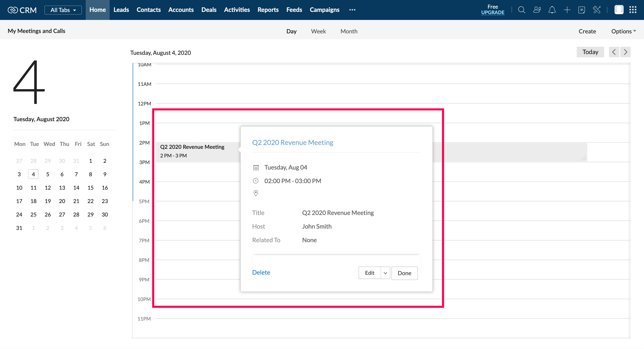The width and height of the screenshot is (644, 349).
Task: Open the calendar icon in header
Action: (x=582, y=10)
